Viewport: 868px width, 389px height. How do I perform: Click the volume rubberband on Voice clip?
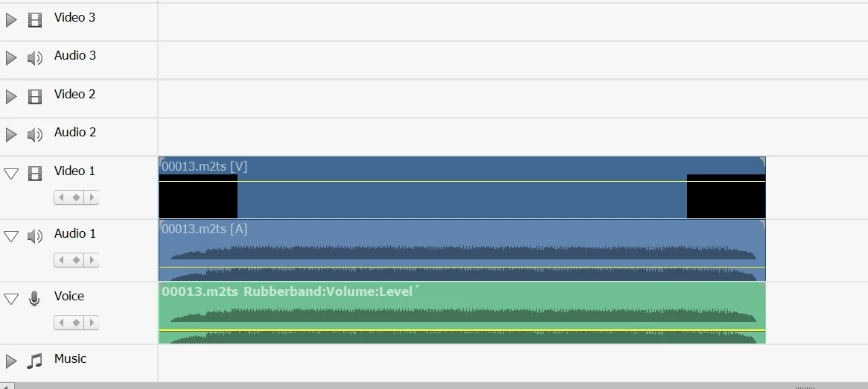pyautogui.click(x=462, y=330)
